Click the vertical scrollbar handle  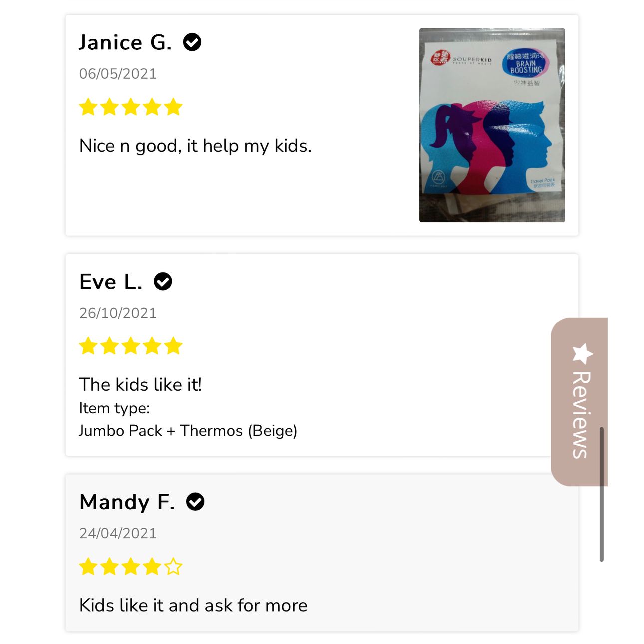pyautogui.click(x=602, y=494)
